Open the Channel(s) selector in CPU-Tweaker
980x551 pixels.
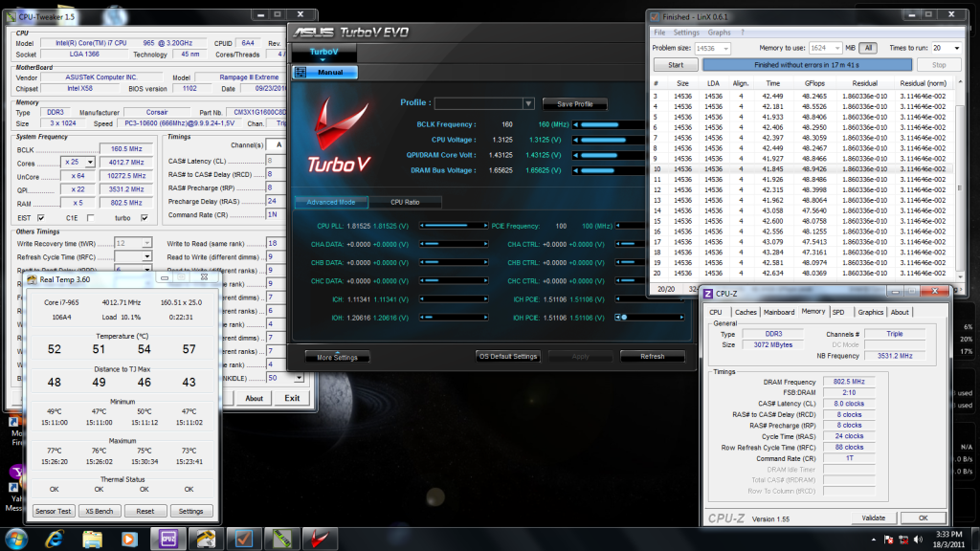click(278, 145)
